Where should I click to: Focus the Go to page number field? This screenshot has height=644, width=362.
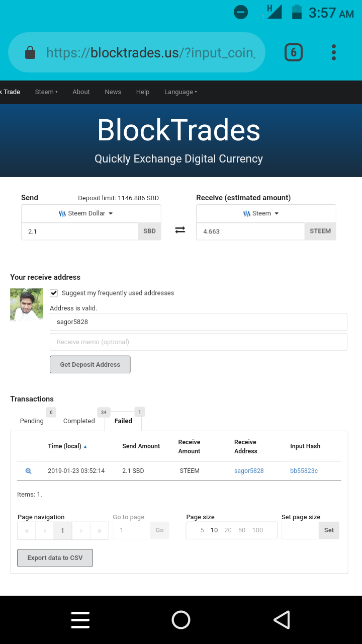[x=132, y=530]
